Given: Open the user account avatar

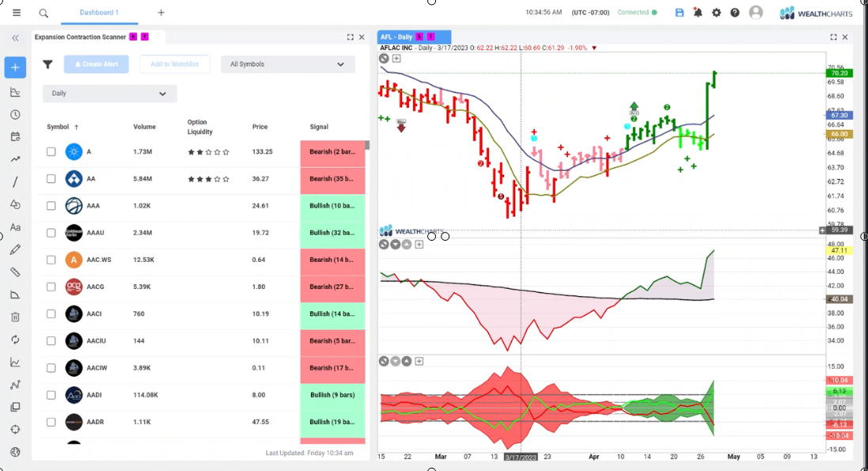Looking at the screenshot, I should tap(756, 12).
